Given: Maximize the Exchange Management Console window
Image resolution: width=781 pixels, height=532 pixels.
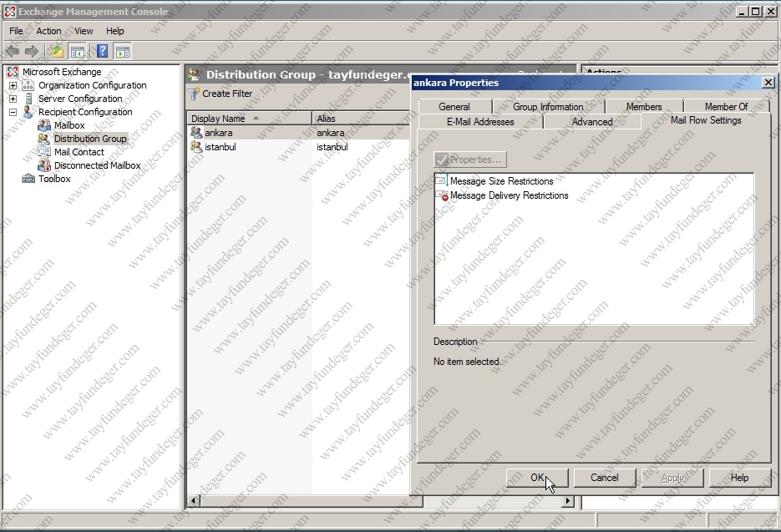Looking at the screenshot, I should (756, 11).
